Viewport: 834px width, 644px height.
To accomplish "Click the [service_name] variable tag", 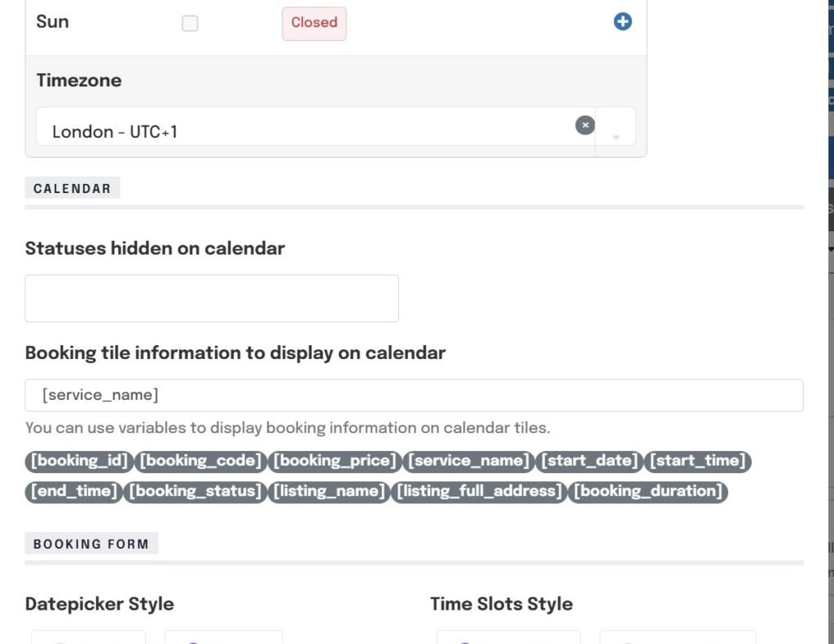I will tap(468, 461).
